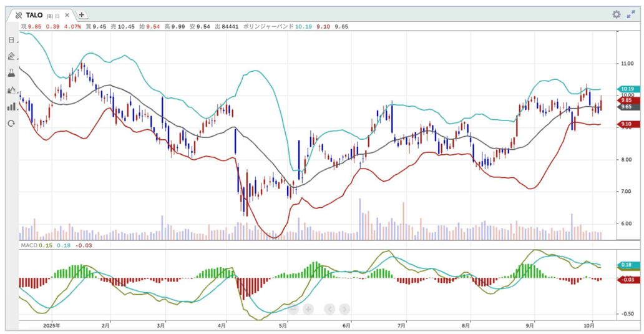Screen dimensions: 644x334
Task: Click the link icon beside TALO
Action: coord(19,15)
